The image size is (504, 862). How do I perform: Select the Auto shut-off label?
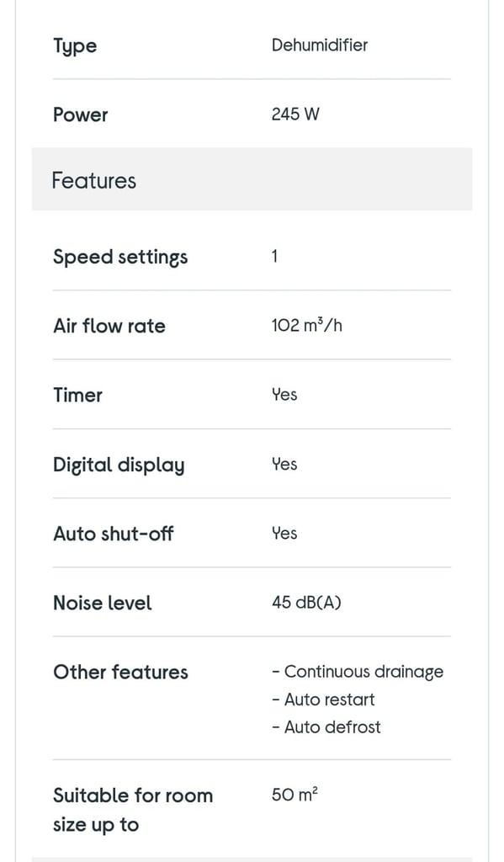coord(114,534)
